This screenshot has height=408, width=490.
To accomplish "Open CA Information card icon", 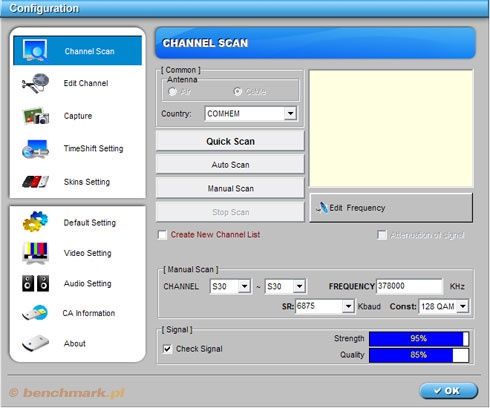I will tap(35, 313).
